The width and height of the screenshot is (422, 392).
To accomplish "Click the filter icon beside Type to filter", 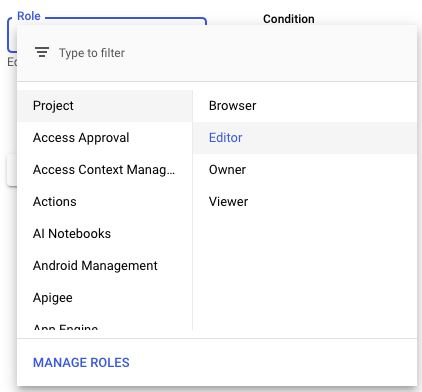I will [x=42, y=53].
